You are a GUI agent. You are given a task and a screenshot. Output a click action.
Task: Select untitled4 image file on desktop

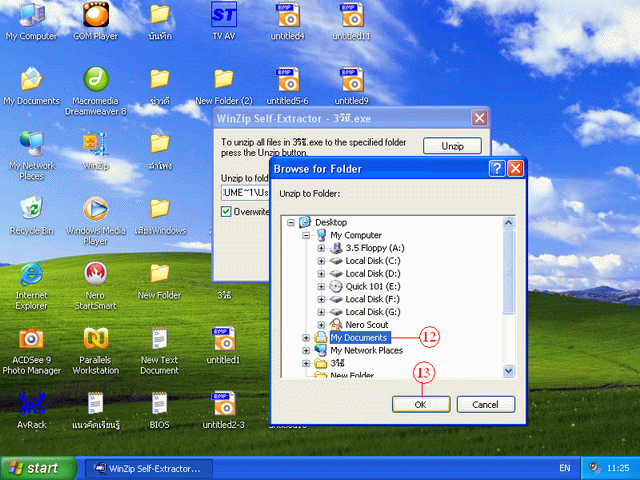(x=288, y=20)
